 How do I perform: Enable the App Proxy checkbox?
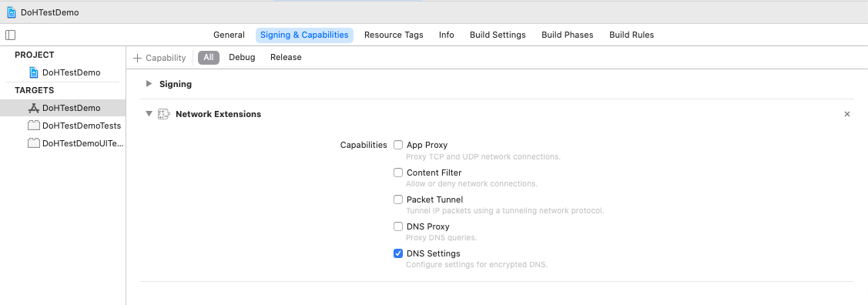398,145
